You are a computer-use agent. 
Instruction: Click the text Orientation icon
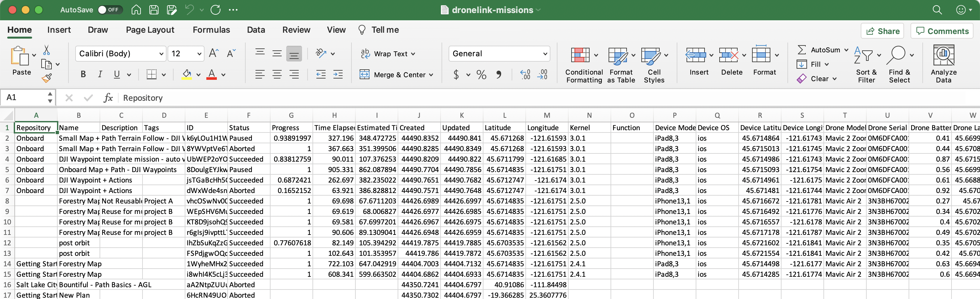321,54
